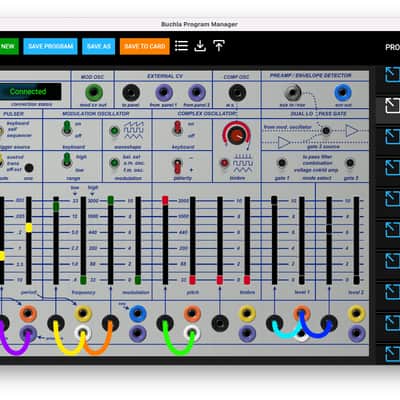Click the yellow jack below frequency label
The image size is (400, 400).
click(83, 313)
